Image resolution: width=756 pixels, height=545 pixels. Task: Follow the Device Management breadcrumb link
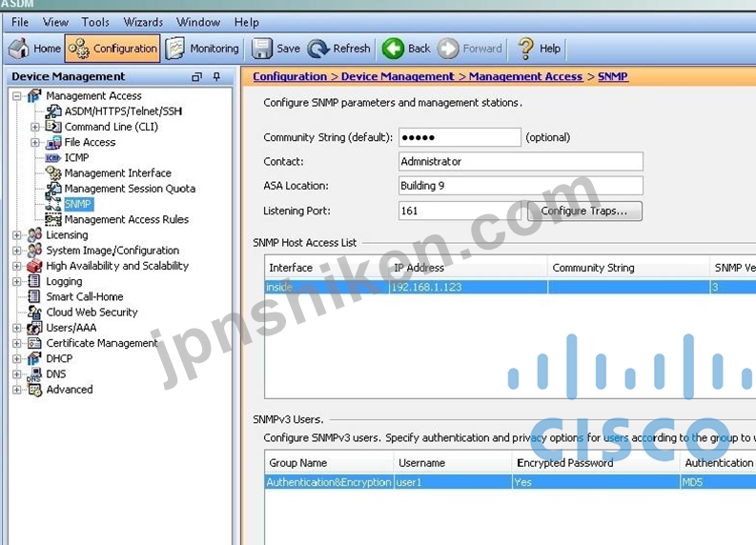click(x=398, y=76)
